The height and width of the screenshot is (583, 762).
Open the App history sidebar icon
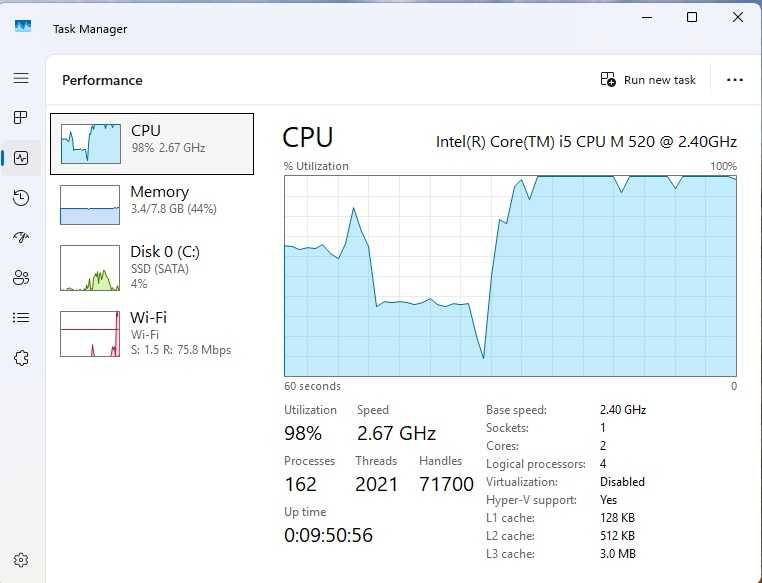pyautogui.click(x=21, y=198)
